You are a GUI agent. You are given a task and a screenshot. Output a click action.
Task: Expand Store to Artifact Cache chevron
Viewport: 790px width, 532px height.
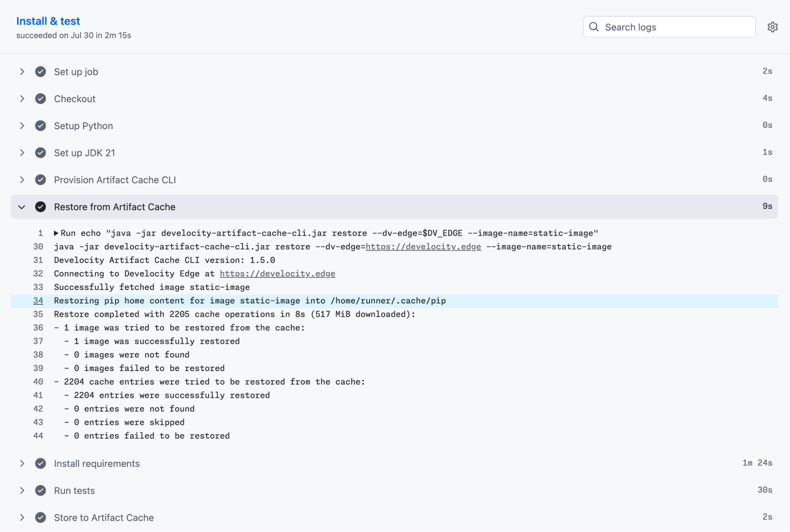[x=22, y=517]
